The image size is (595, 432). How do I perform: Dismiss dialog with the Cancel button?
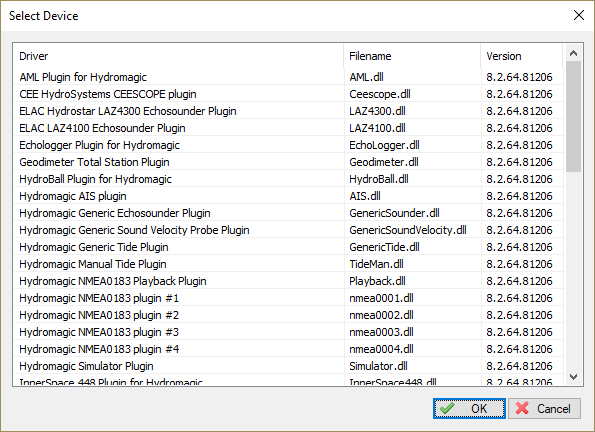point(544,408)
